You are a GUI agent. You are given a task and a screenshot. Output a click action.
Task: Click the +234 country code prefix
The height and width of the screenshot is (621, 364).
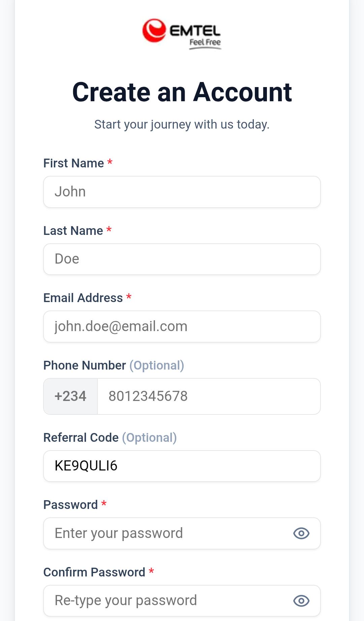70,396
